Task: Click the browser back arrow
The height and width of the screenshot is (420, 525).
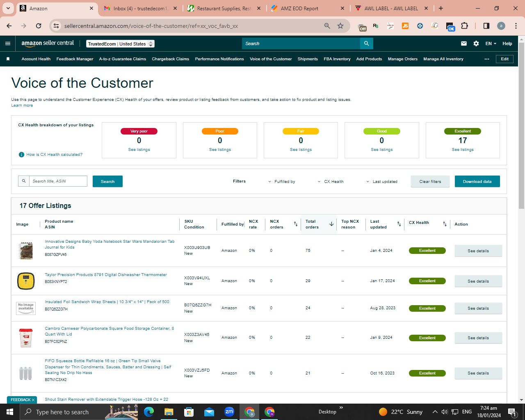Action: pyautogui.click(x=9, y=26)
